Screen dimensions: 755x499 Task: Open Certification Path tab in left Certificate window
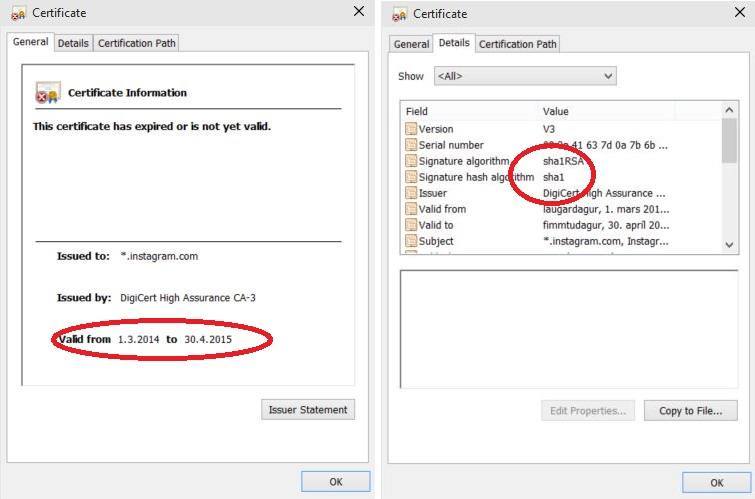click(137, 43)
